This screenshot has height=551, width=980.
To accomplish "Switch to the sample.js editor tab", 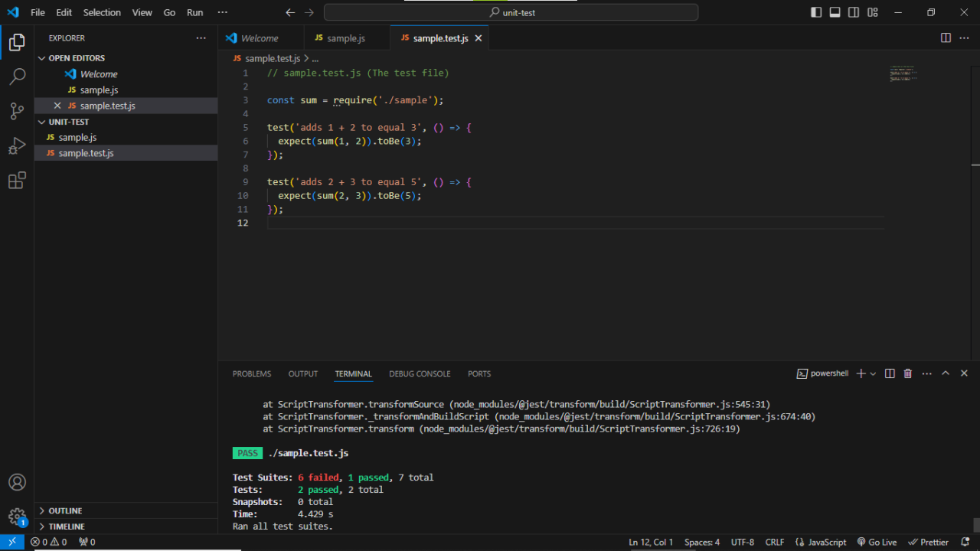I will pos(346,38).
